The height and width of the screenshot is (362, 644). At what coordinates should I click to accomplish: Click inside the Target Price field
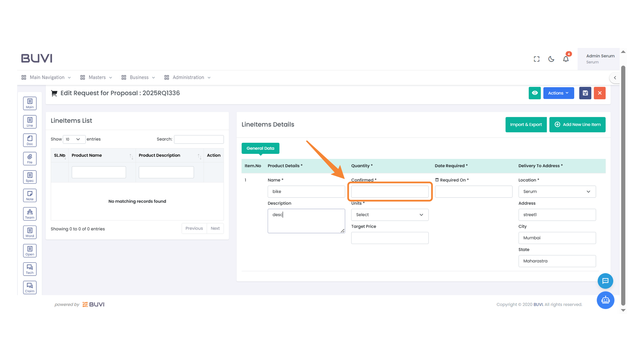click(x=389, y=238)
